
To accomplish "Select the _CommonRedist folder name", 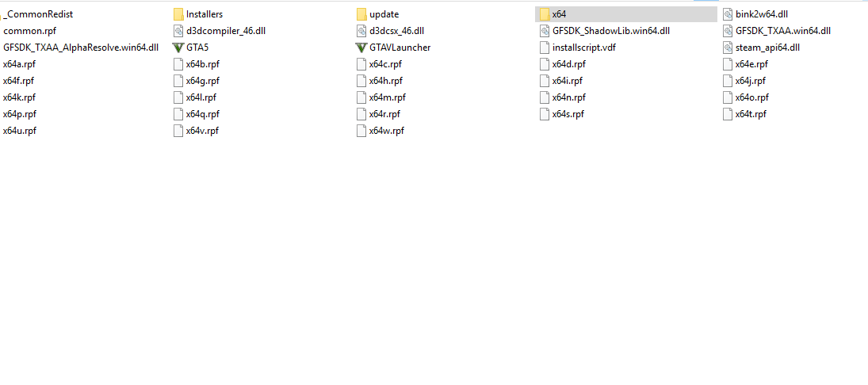I will pos(38,14).
